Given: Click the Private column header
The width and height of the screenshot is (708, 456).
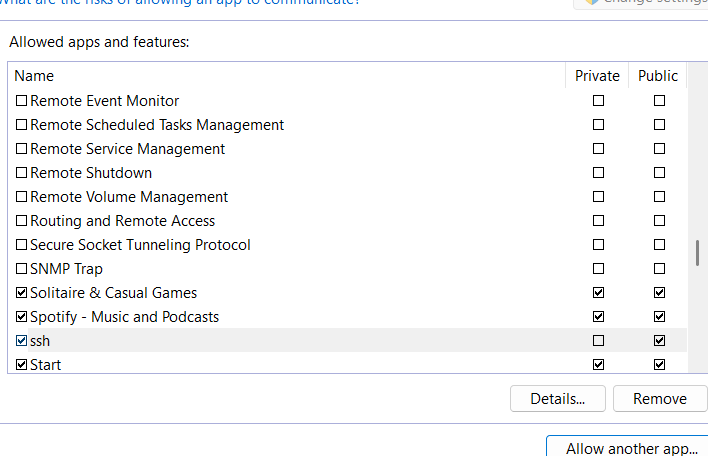Looking at the screenshot, I should (x=597, y=76).
